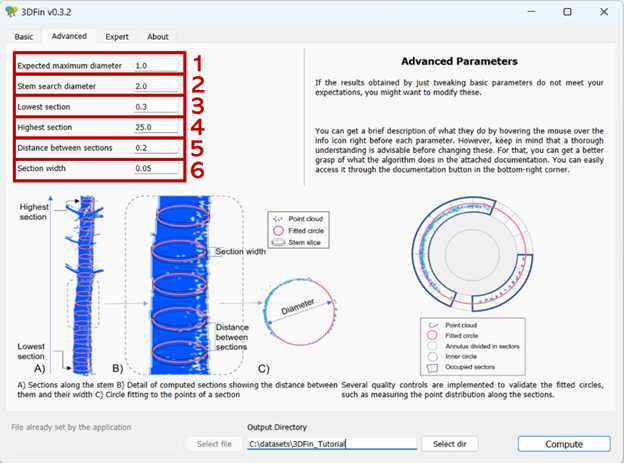Click the Compute button
Screen dimensions: 625x464
click(564, 444)
